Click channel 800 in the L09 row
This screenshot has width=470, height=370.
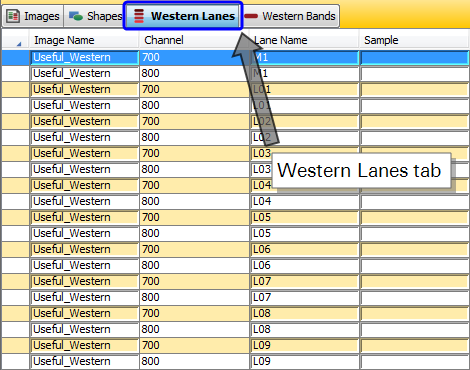tap(194, 361)
